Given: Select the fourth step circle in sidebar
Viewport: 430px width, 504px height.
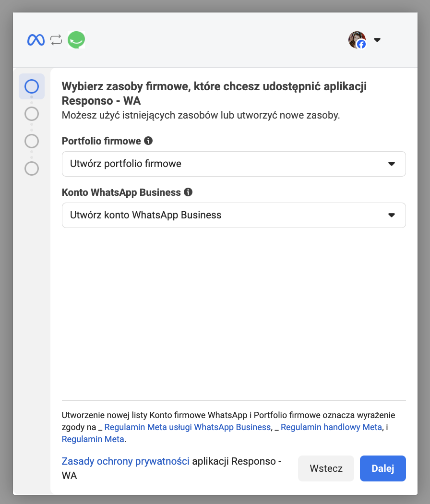Looking at the screenshot, I should [x=32, y=168].
